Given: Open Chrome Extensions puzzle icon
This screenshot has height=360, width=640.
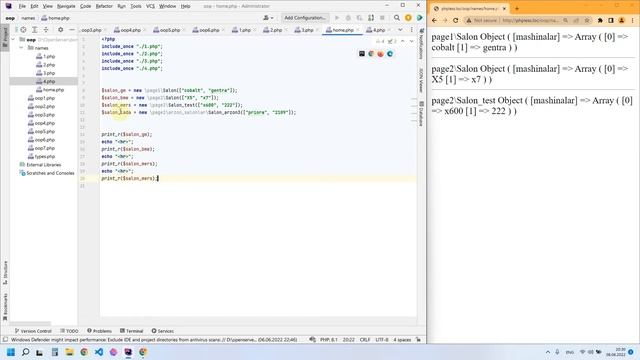Looking at the screenshot, I should (600, 20).
